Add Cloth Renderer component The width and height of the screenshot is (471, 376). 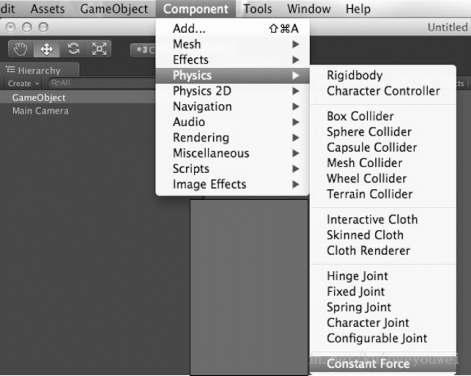click(383, 250)
